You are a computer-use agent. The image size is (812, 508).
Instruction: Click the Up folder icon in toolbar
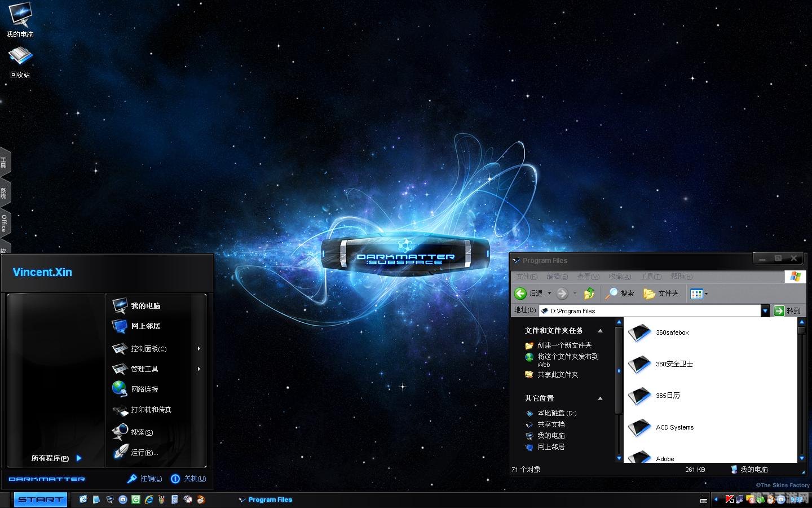pos(589,293)
